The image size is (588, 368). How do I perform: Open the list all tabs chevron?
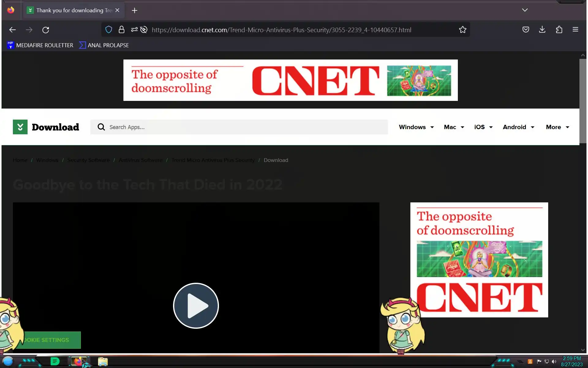525,10
